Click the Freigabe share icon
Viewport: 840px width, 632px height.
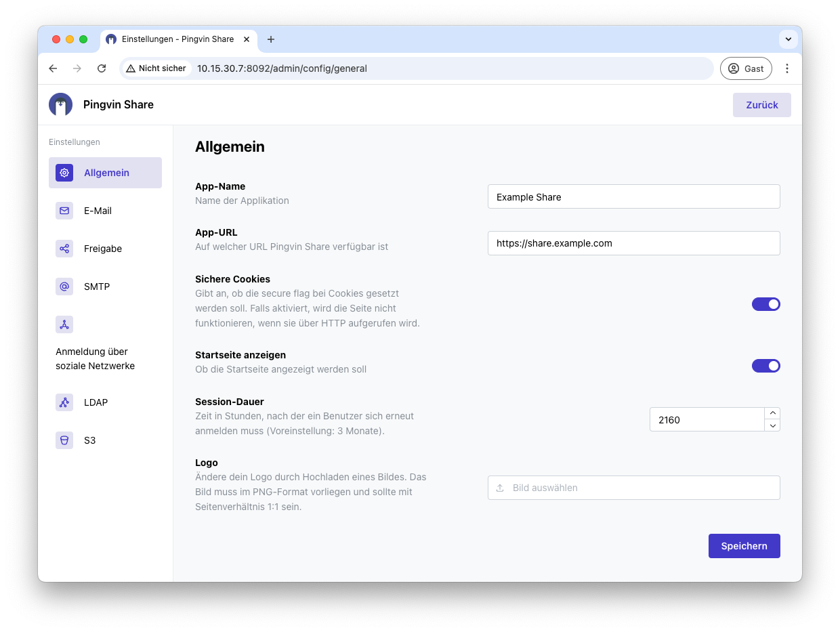pos(64,249)
